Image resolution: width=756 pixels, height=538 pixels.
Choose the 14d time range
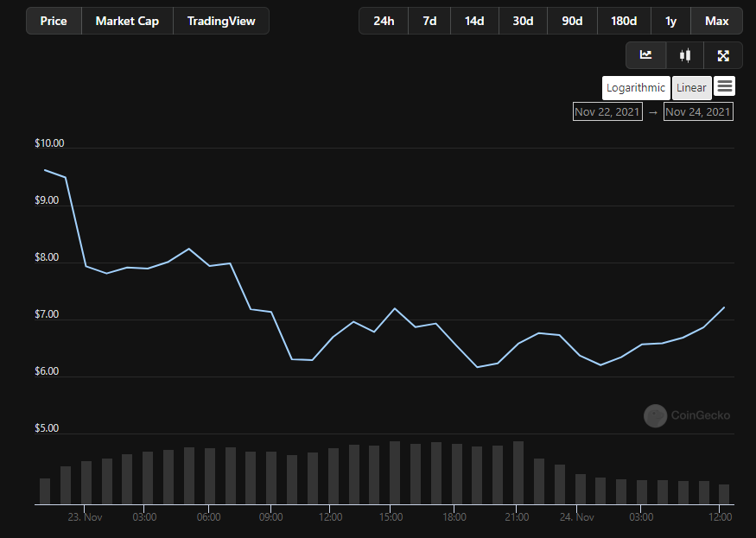[474, 21]
